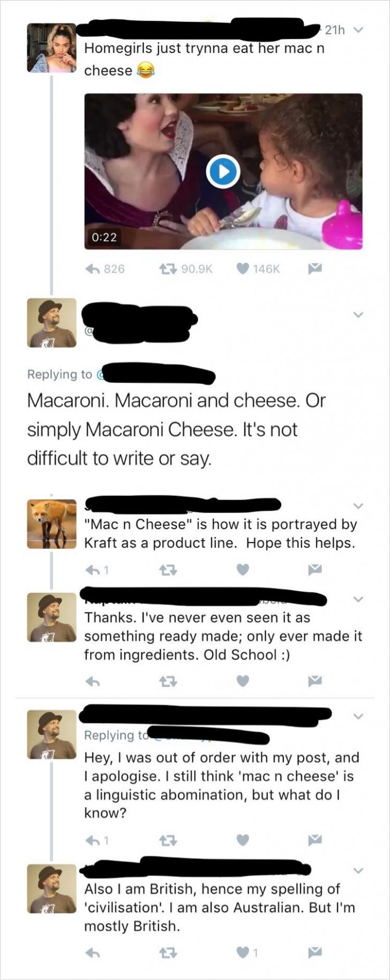Viewport: 390px width, 980px height.
Task: Reply to the mac n cheese video tweet
Action: pos(94,269)
